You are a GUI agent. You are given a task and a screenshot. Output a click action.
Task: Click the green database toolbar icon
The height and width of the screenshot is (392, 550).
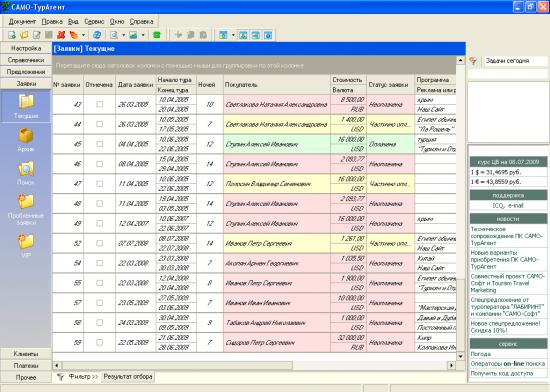tap(157, 35)
